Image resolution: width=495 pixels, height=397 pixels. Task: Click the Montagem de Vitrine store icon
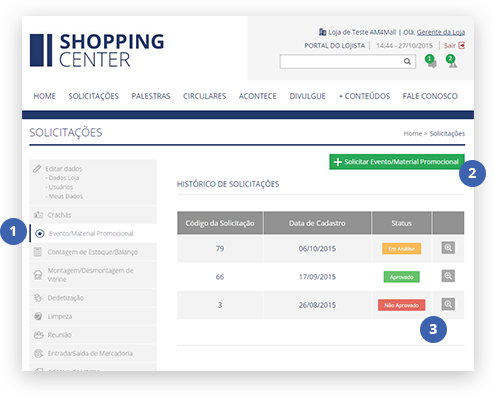(x=38, y=275)
